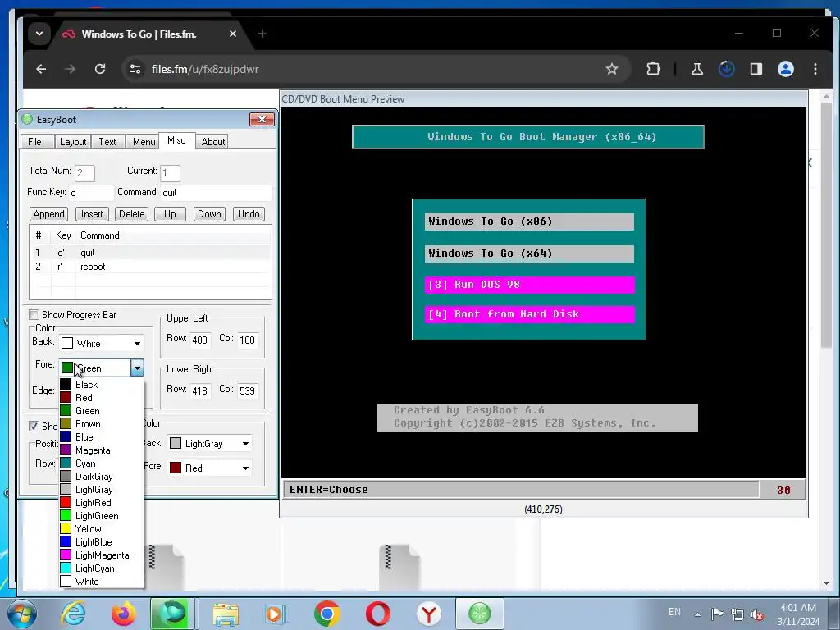Click the Command input field
The width and height of the screenshot is (840, 630).
pos(216,192)
